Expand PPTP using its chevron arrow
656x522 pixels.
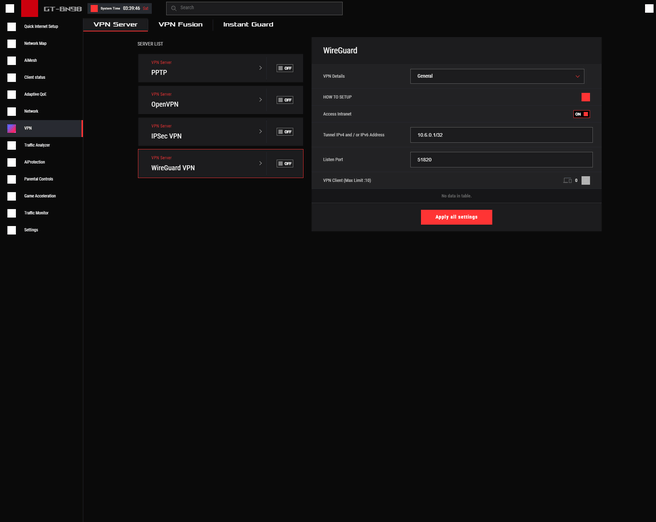(x=260, y=68)
